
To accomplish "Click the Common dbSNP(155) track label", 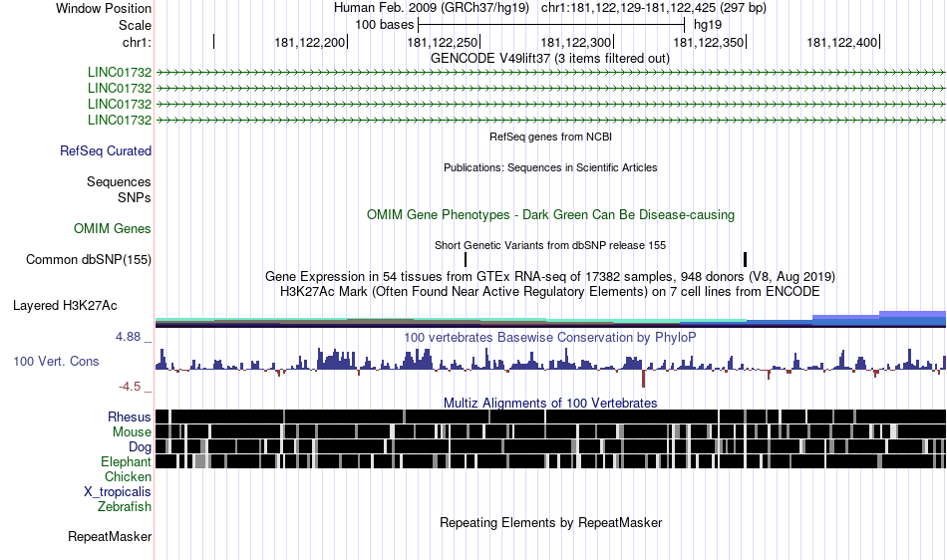I will click(x=89, y=259).
